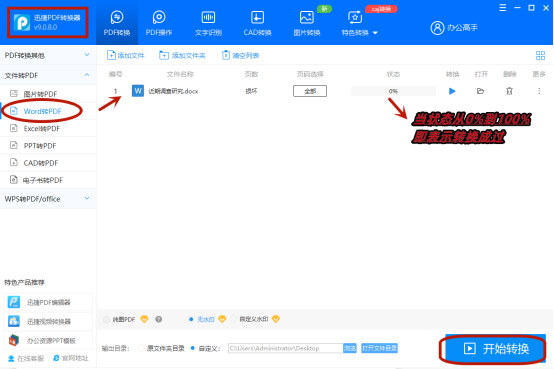The width and height of the screenshot is (554, 369).
Task: Start converting the file with play icon
Action: click(x=452, y=91)
